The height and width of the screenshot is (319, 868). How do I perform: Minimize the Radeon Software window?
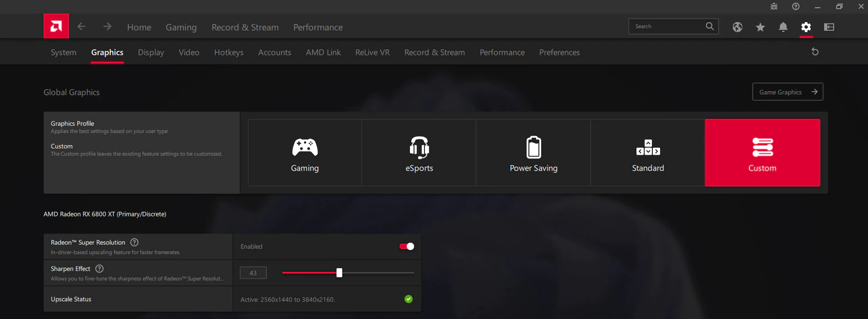click(x=817, y=7)
